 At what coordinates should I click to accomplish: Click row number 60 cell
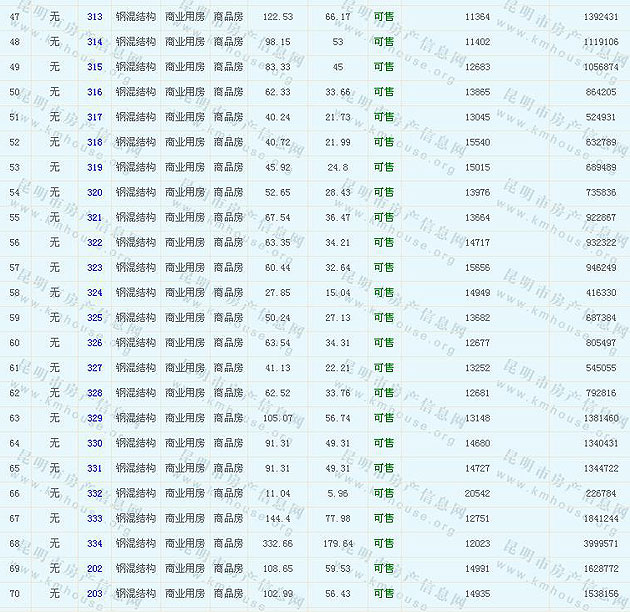click(14, 343)
